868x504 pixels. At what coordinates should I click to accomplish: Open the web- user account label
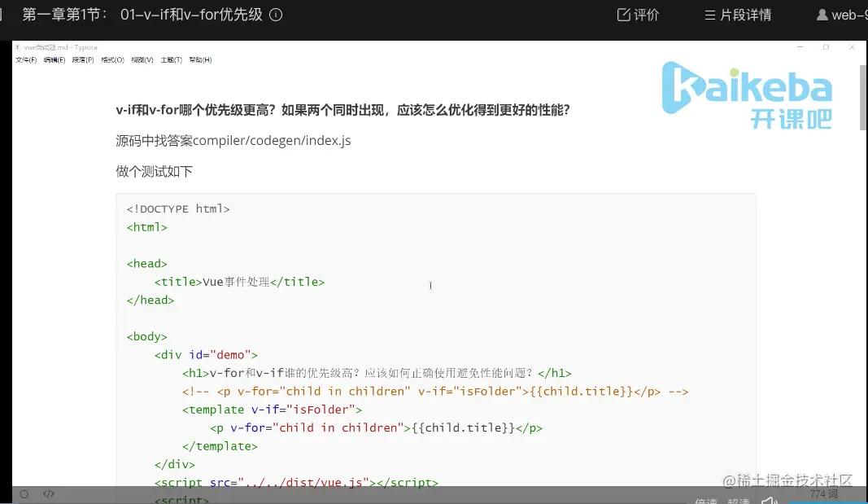(x=848, y=15)
